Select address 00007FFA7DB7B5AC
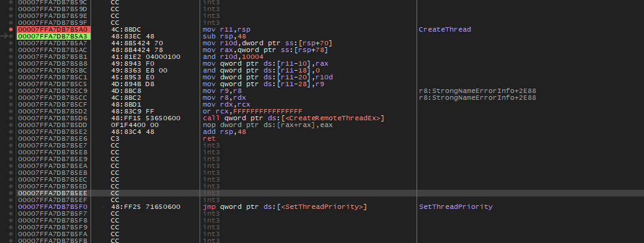This screenshot has height=243, width=644. pyautogui.click(x=53, y=50)
